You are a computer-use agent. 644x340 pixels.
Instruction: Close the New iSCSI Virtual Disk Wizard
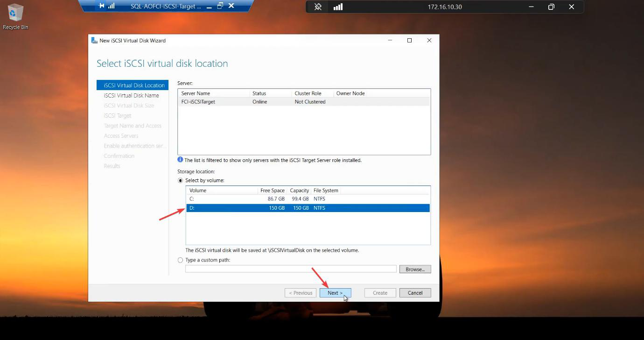(429, 41)
